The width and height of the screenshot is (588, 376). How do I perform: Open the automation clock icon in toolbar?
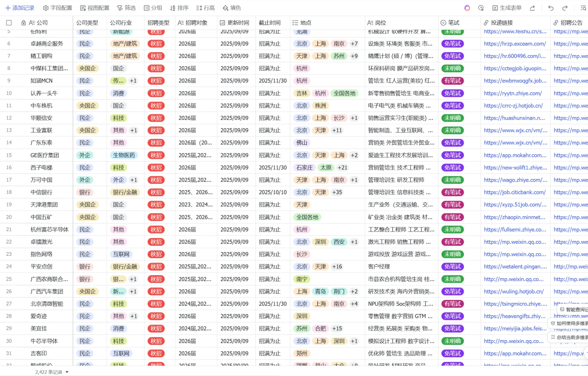pyautogui.click(x=481, y=8)
